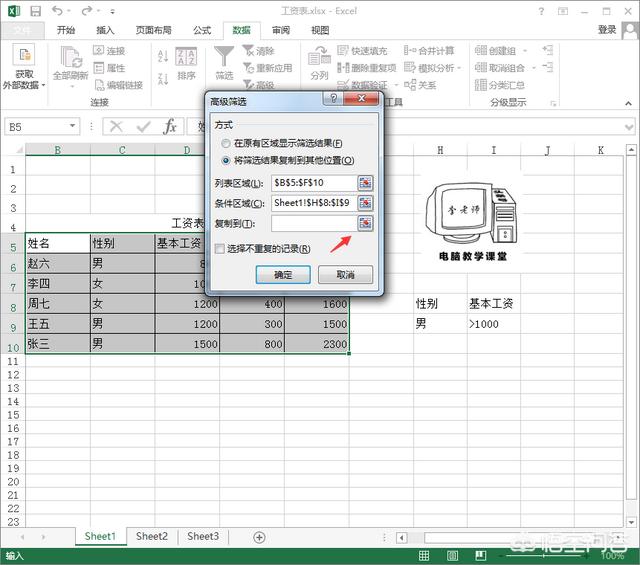Select 将筛选结果复制到其他位置 radio option
Image resolution: width=640 pixels, height=565 pixels.
[226, 160]
